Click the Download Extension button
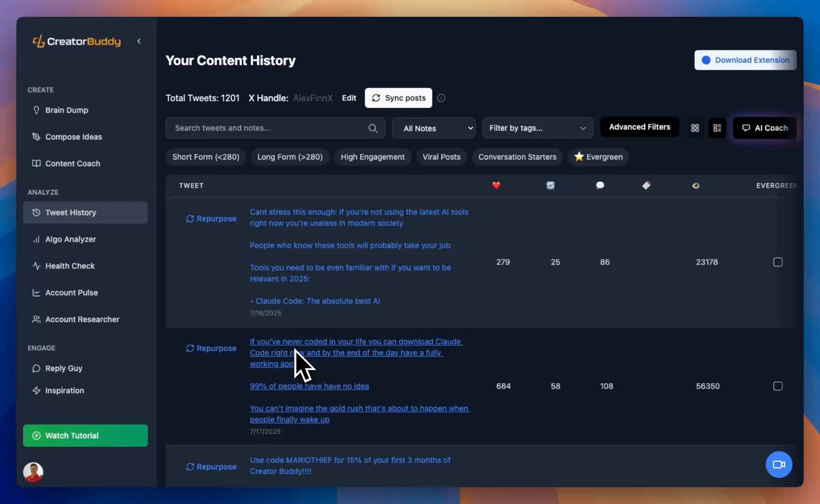 click(746, 60)
